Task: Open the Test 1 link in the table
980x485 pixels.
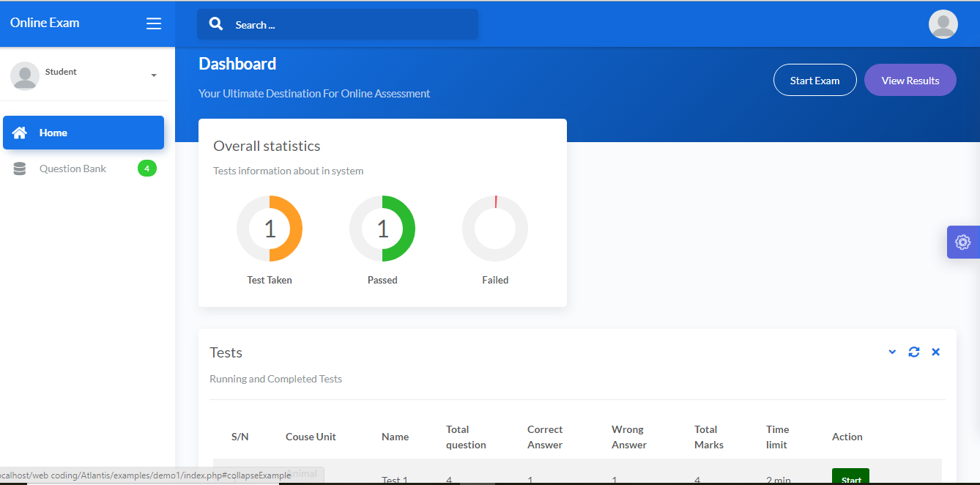Action: [394, 480]
